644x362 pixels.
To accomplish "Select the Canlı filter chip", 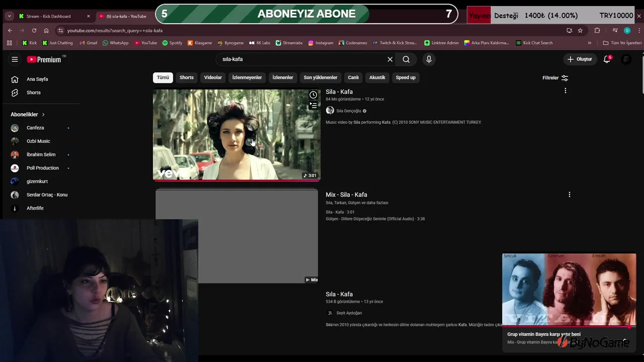I will click(x=353, y=77).
